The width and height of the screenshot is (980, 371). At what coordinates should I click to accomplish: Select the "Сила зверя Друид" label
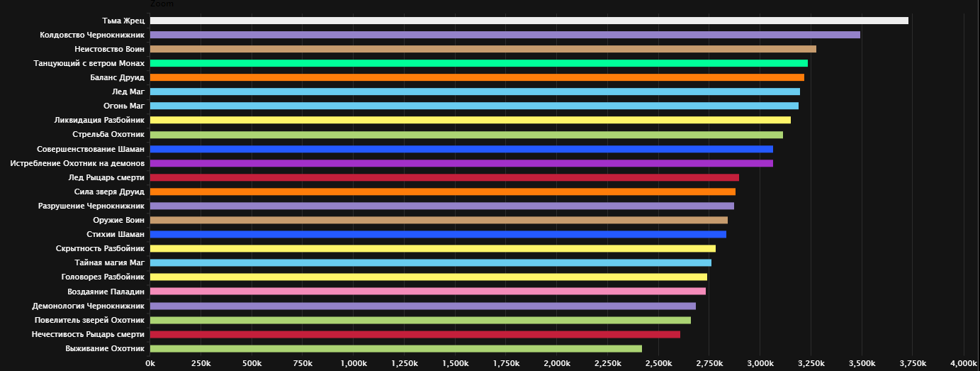(x=110, y=192)
